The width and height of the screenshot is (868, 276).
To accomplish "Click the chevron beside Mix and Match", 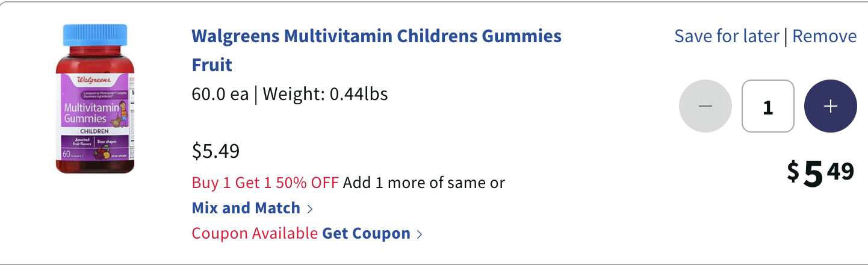I will [x=310, y=209].
